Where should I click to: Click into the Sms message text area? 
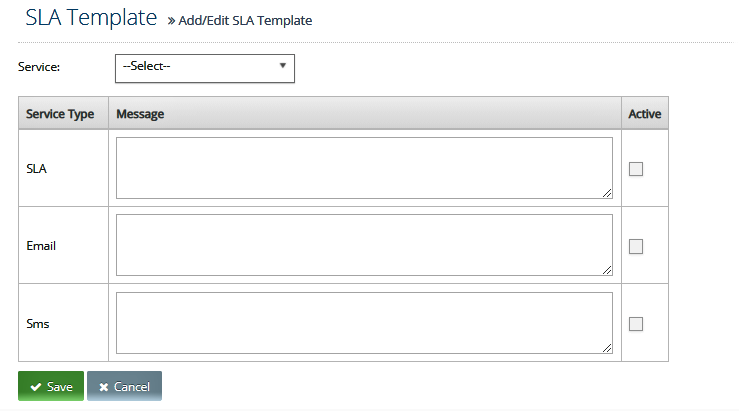364,323
